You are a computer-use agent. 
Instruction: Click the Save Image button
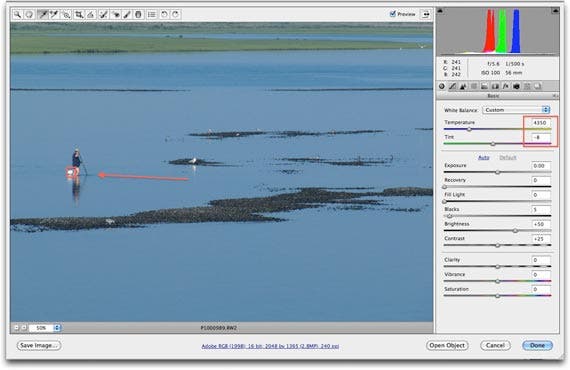[x=39, y=345]
